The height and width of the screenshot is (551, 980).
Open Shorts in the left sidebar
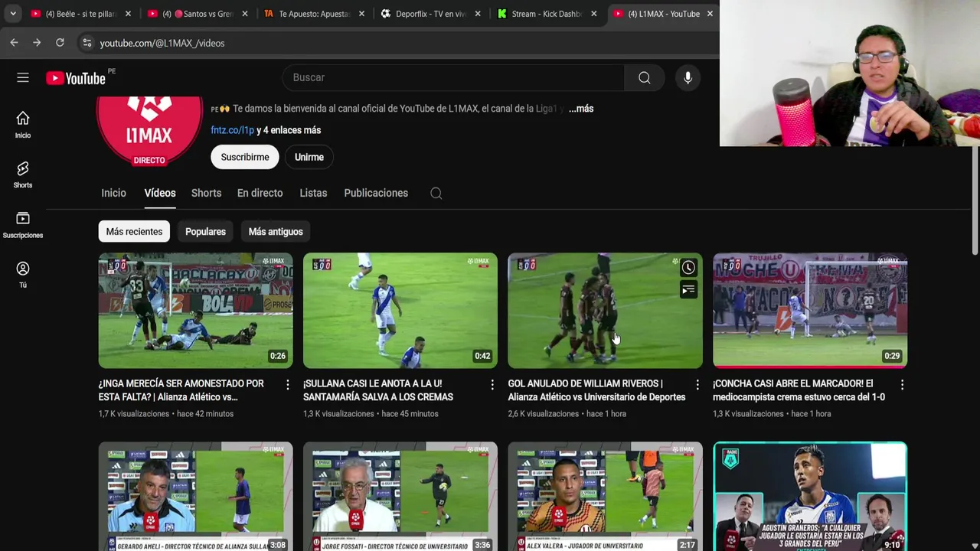(x=23, y=174)
